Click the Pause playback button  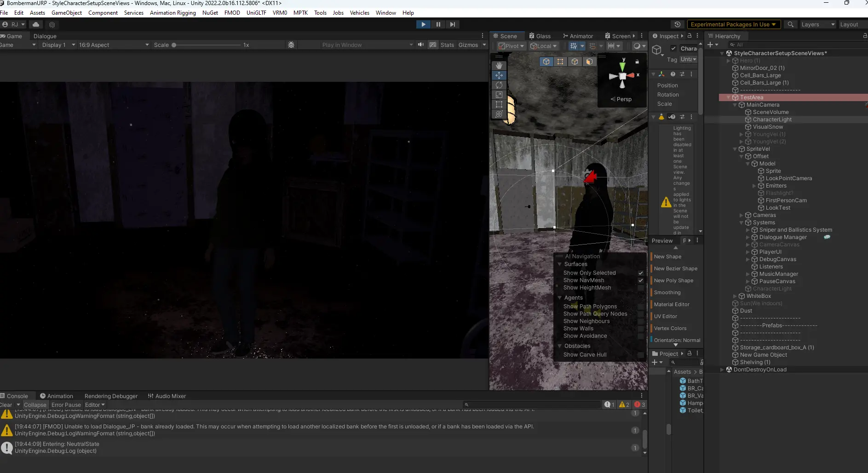[x=438, y=24]
